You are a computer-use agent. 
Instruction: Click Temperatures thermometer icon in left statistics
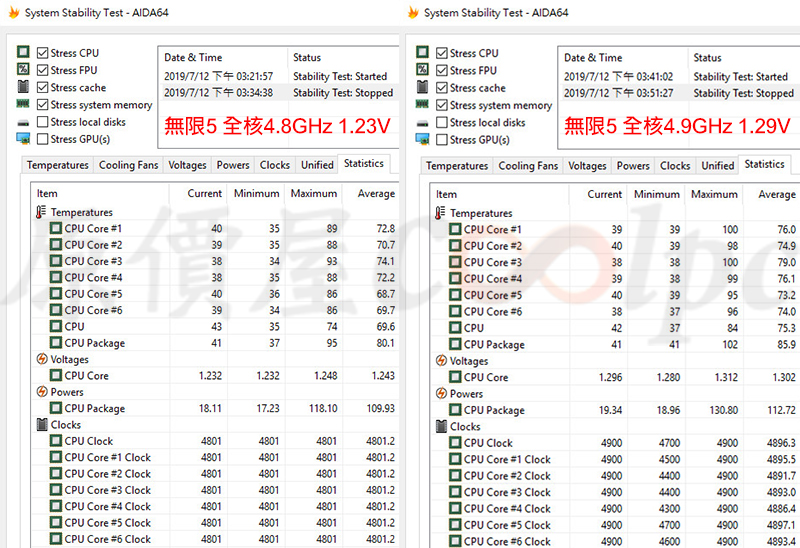[41, 212]
